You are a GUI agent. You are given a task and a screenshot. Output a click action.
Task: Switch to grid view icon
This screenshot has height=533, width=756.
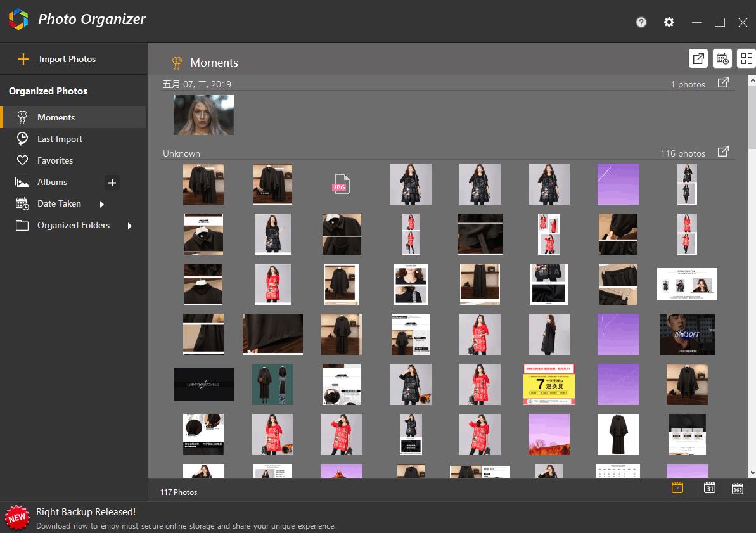[x=746, y=59]
